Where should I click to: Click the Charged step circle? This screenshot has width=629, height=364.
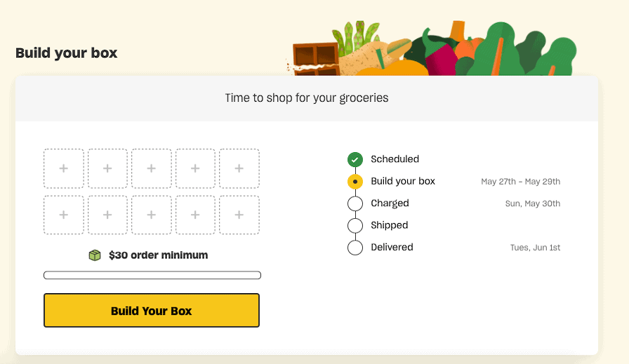point(355,203)
